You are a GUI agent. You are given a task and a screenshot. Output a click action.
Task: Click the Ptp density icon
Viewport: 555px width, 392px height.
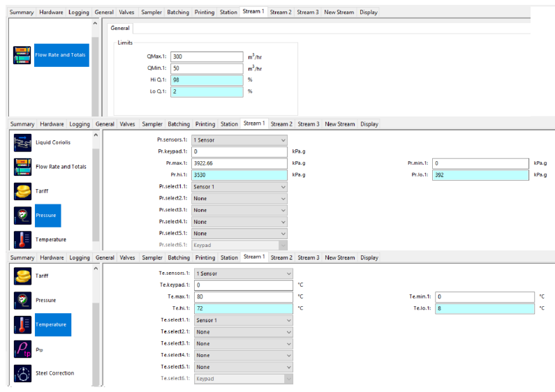22,349
